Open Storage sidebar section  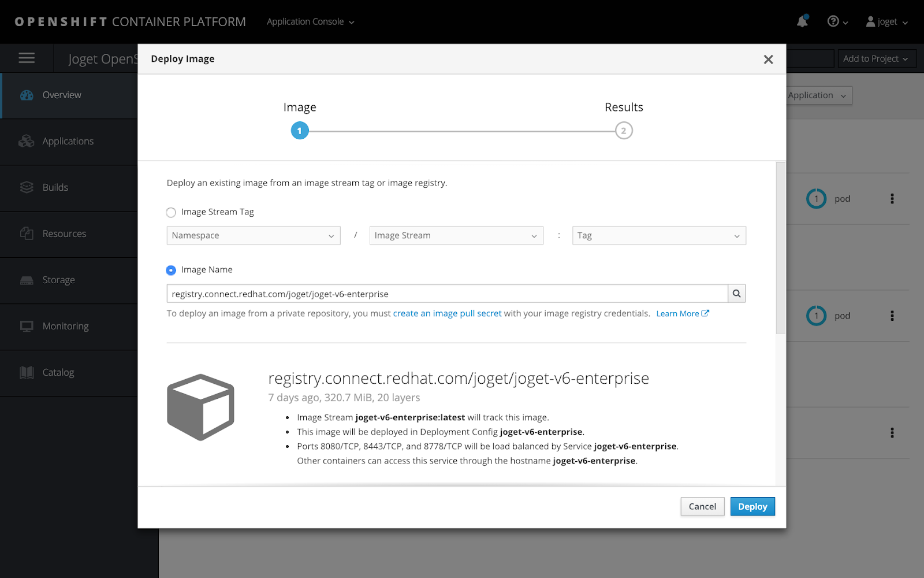click(x=69, y=280)
